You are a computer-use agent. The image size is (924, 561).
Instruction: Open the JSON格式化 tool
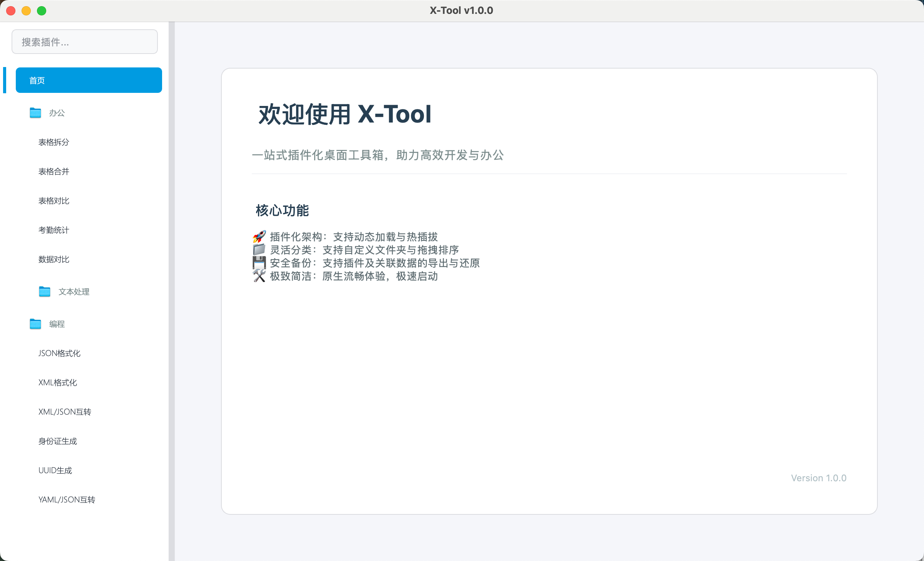59,353
